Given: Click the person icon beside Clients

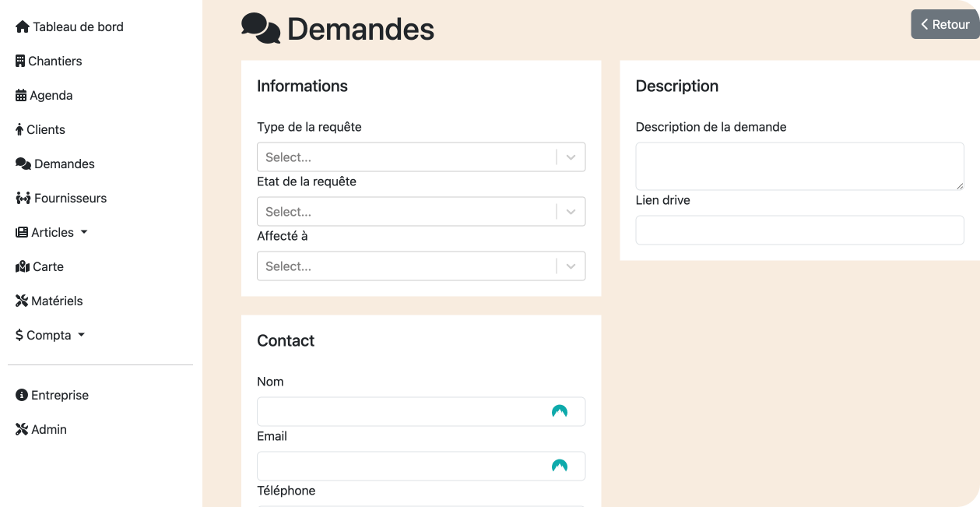Looking at the screenshot, I should tap(19, 130).
